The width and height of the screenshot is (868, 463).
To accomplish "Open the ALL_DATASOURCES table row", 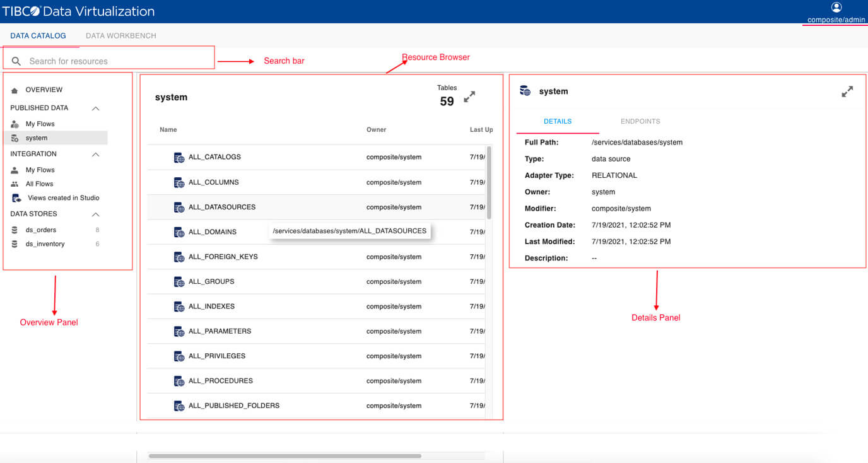I will [x=317, y=207].
